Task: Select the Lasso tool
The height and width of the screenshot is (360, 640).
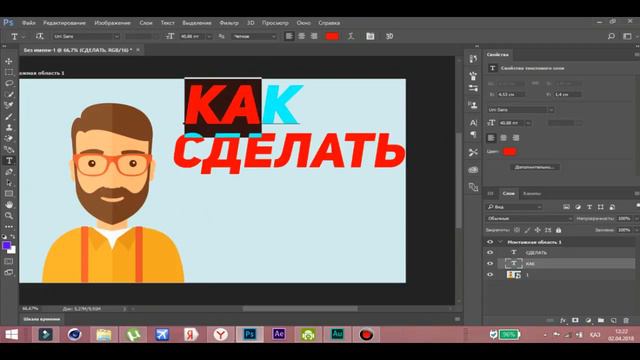Action: click(9, 83)
